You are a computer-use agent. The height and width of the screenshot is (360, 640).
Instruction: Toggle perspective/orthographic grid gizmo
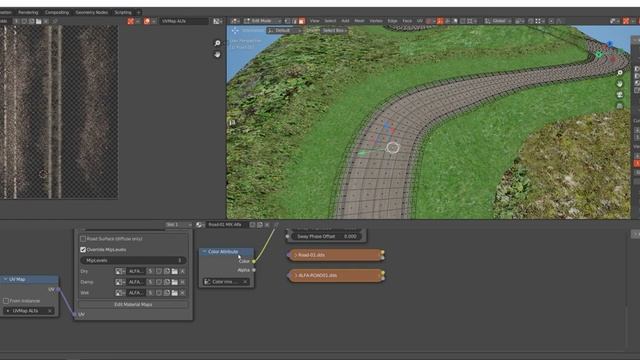point(620,106)
